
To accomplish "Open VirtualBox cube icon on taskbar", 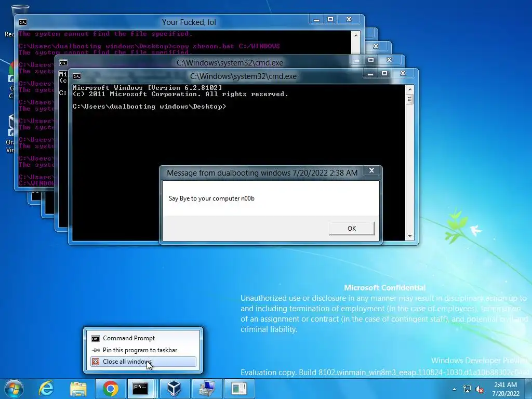I will [175, 389].
